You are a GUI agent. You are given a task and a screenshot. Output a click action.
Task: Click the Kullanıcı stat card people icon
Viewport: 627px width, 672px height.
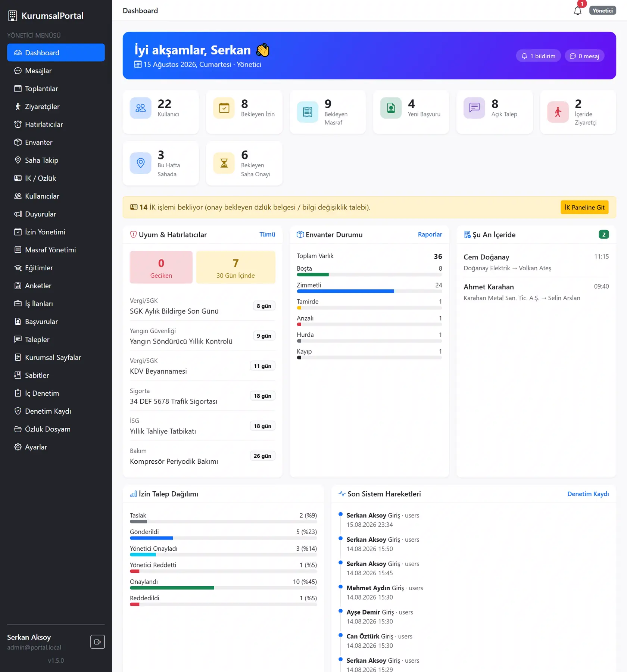pos(141,108)
